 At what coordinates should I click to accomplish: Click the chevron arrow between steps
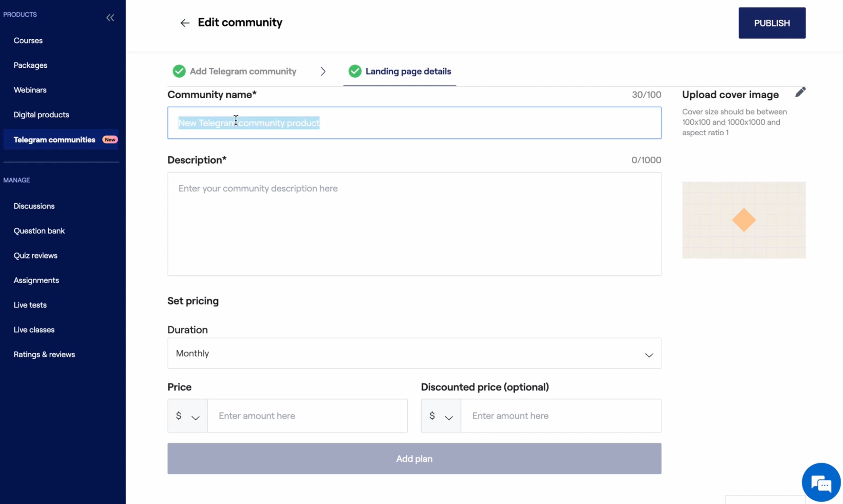323,71
